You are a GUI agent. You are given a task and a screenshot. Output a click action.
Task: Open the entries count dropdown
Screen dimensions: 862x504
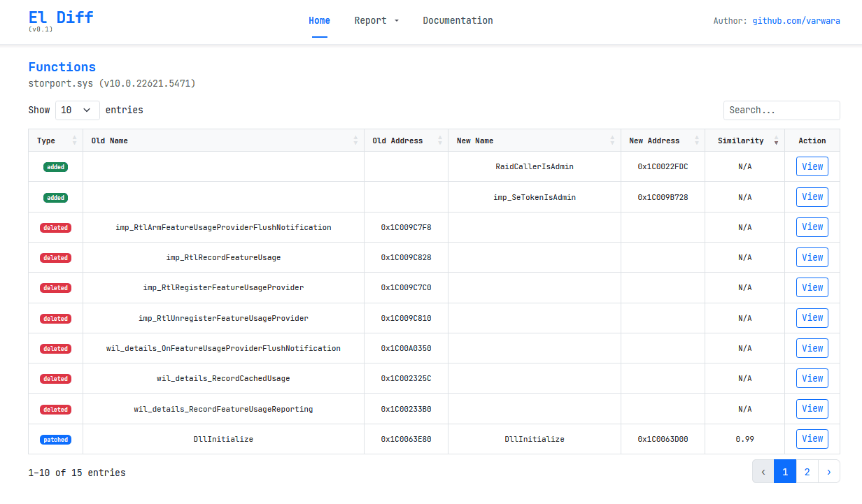(77, 110)
